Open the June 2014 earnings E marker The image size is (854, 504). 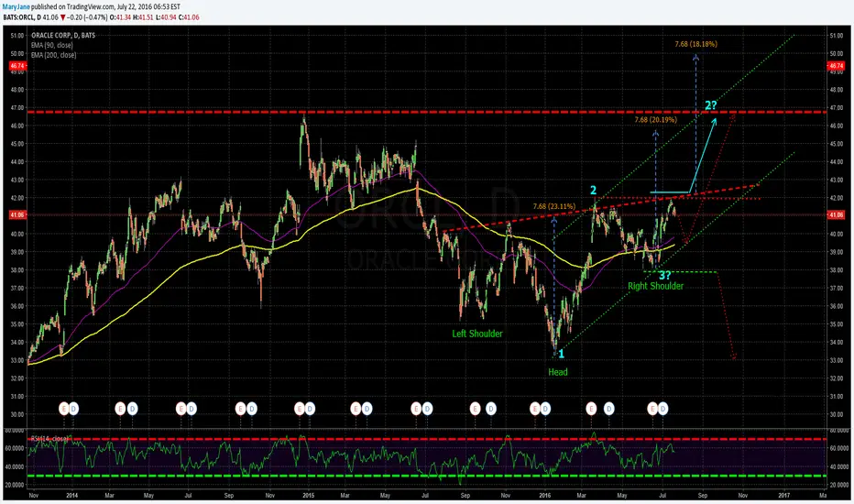pos(181,408)
